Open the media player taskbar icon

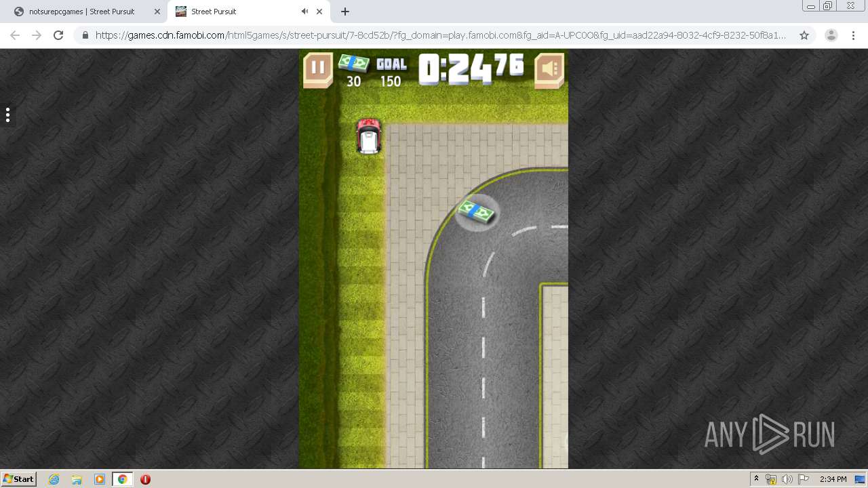click(x=100, y=479)
